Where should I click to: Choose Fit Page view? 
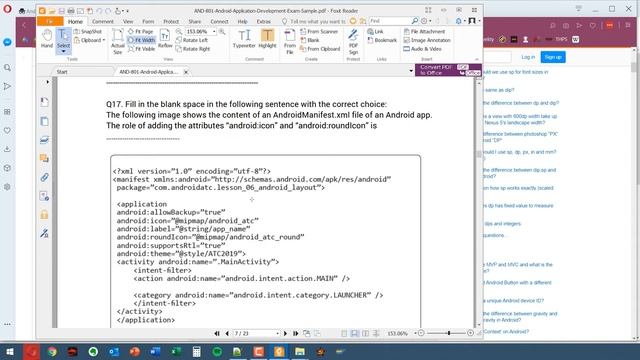140,31
